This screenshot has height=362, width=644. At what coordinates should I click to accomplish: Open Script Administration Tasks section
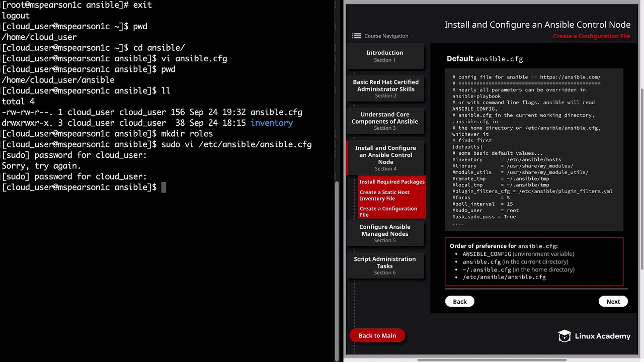[x=385, y=265]
